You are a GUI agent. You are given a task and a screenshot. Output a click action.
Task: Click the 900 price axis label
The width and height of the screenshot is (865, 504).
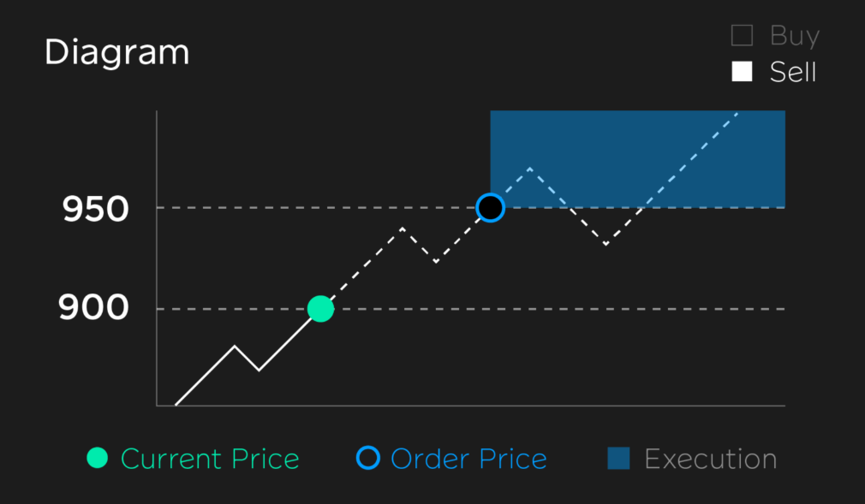[x=94, y=307]
